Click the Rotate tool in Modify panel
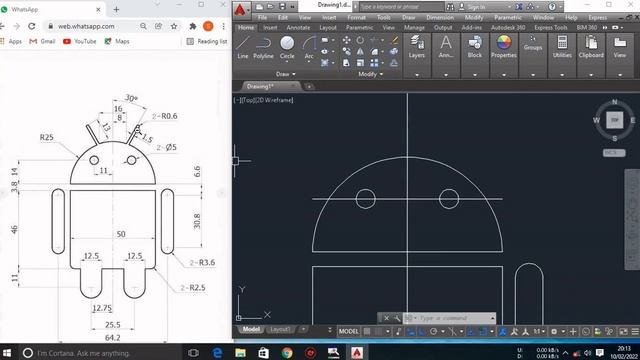This screenshot has width=640, height=360. point(360,40)
